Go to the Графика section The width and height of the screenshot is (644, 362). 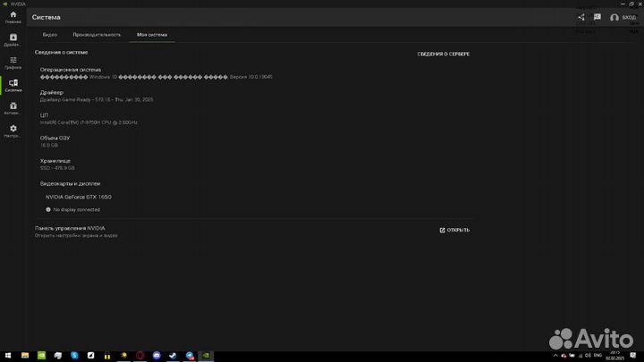(x=13, y=63)
